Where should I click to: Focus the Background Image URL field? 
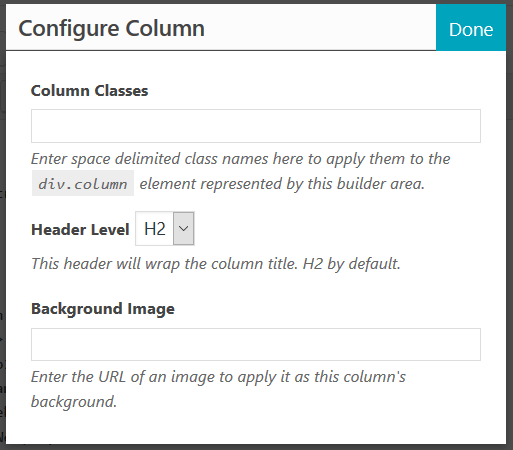(256, 344)
